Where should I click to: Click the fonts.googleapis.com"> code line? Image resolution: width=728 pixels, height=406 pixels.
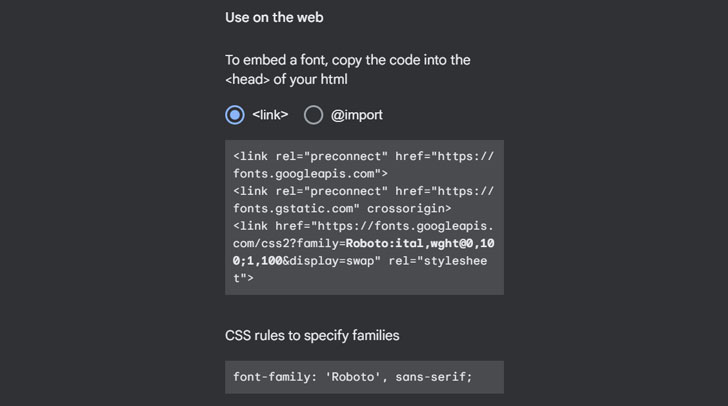pos(310,173)
